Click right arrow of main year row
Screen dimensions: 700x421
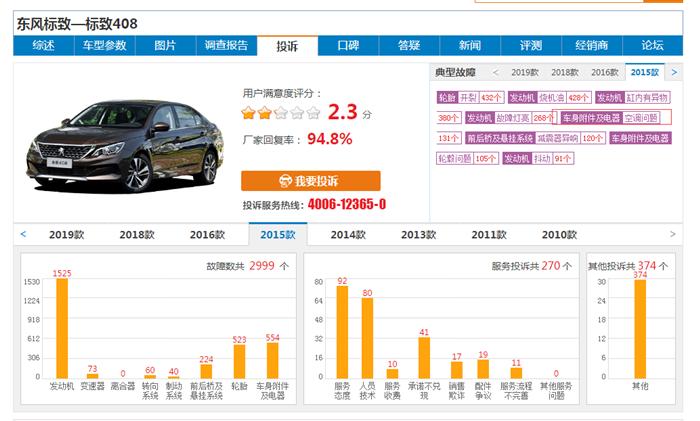(x=673, y=234)
